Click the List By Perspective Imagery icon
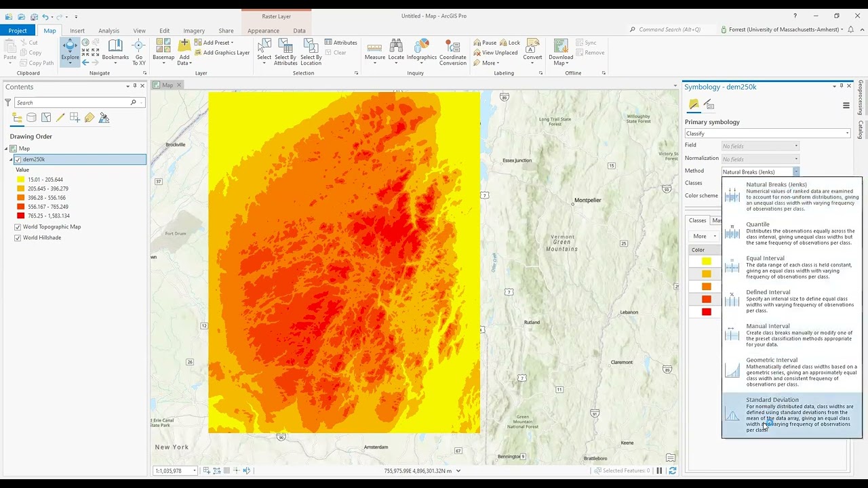The width and height of the screenshot is (868, 488). [104, 118]
